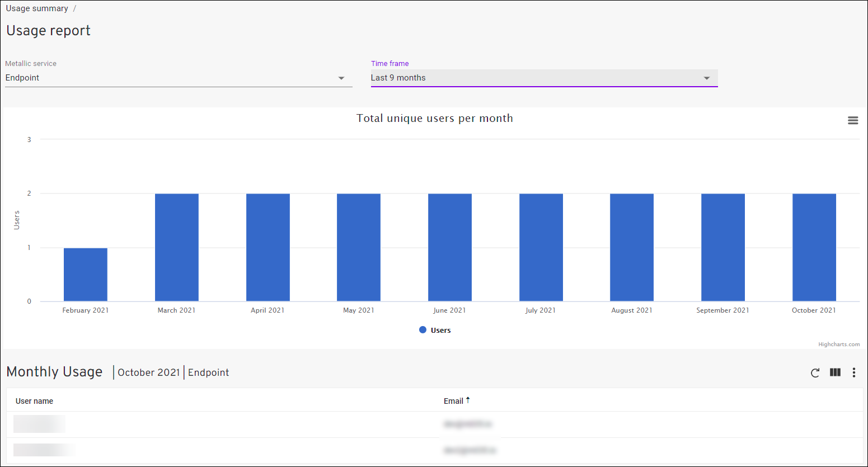Open the table's vertical ellipsis menu
The image size is (868, 467).
coord(853,372)
